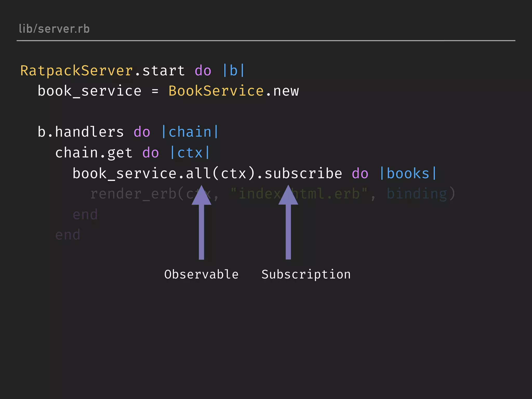Viewport: 532px width, 399px height.
Task: Select the RatpackServer class name
Action: tap(77, 71)
